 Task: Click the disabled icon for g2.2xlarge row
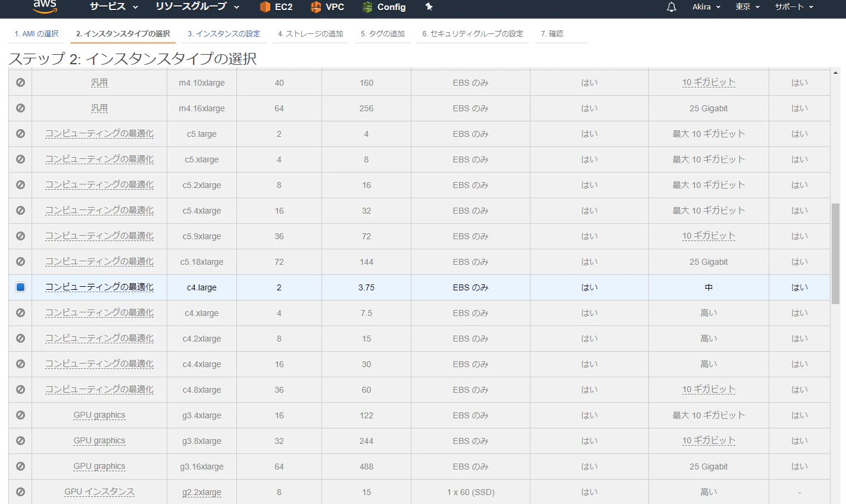point(20,492)
